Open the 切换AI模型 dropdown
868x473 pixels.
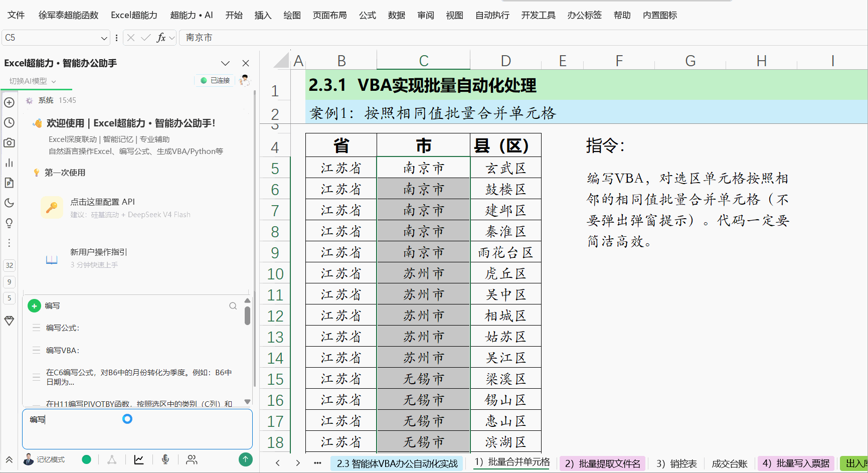point(32,81)
